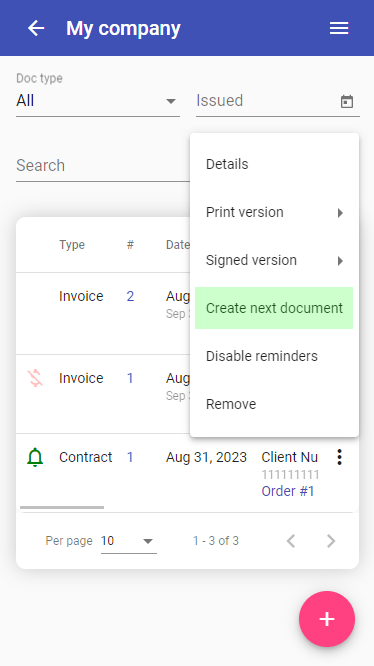Open invoice number 2 link
The height and width of the screenshot is (666, 374).
(x=130, y=296)
